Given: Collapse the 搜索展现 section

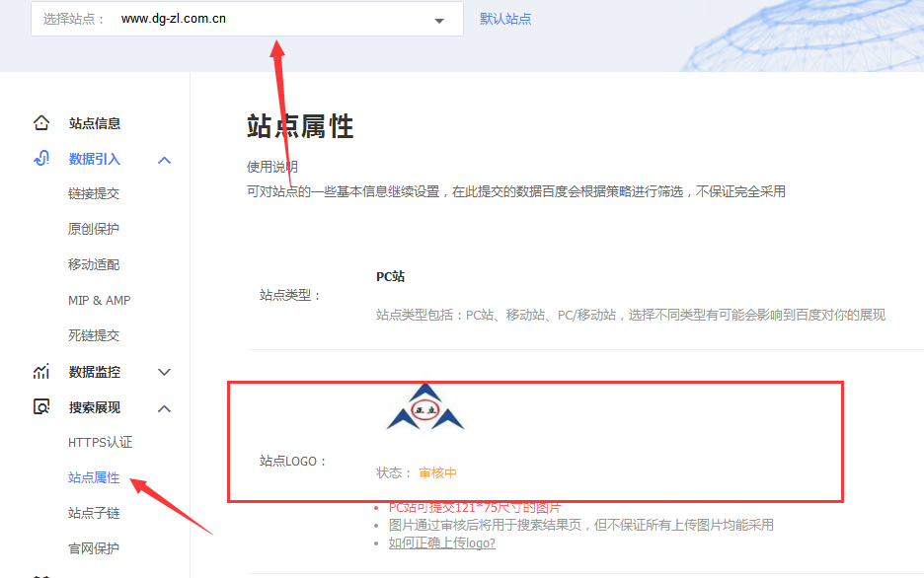Looking at the screenshot, I should 165,407.
